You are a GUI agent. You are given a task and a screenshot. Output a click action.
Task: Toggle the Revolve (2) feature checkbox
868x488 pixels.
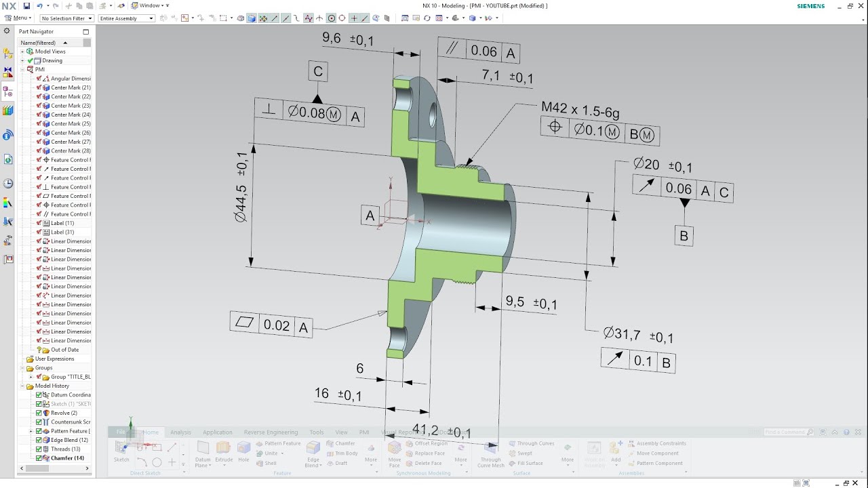pos(39,413)
